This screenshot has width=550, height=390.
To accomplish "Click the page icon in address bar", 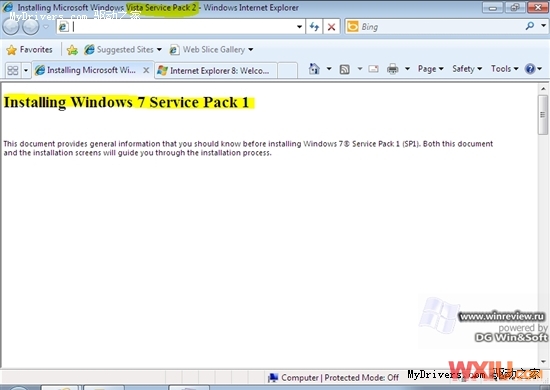I will coord(63,27).
